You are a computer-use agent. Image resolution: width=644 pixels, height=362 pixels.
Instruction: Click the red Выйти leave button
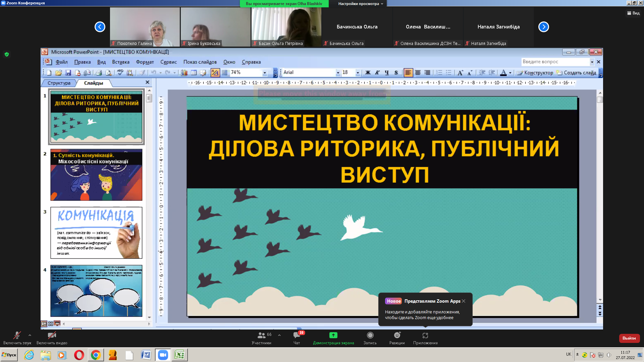629,338
